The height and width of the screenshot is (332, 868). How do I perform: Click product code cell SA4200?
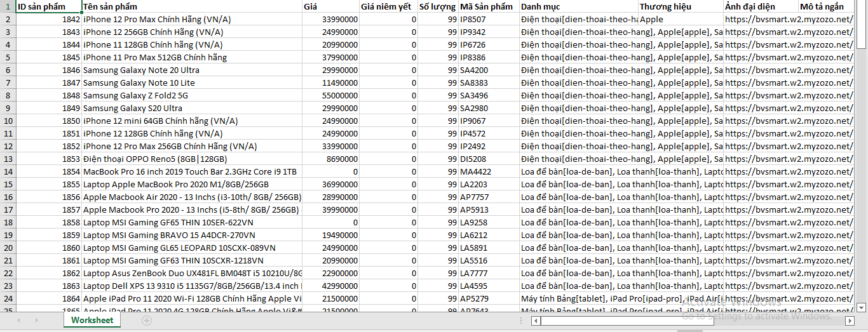[489, 70]
